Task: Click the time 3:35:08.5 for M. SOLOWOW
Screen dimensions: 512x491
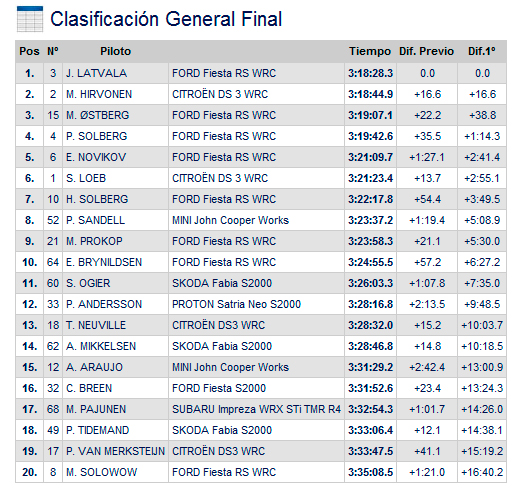Action: tap(371, 472)
